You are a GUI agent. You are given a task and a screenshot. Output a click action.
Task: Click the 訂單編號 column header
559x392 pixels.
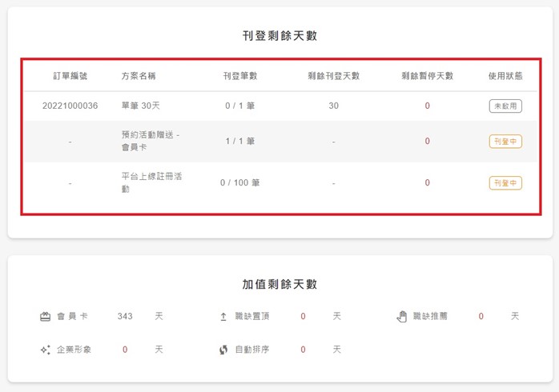point(70,76)
